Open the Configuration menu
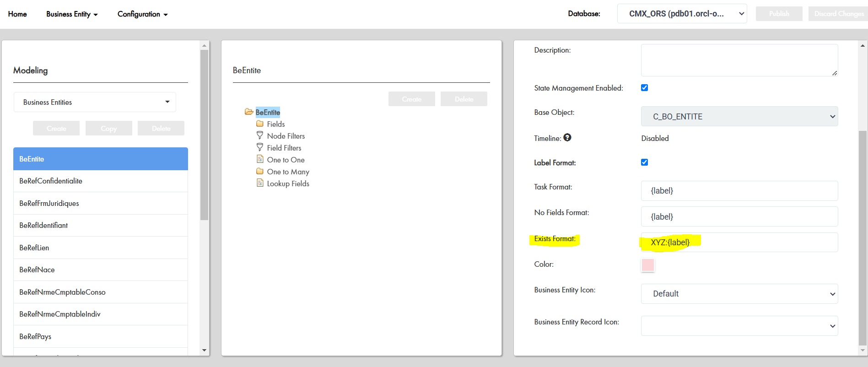868x367 pixels. (x=142, y=14)
